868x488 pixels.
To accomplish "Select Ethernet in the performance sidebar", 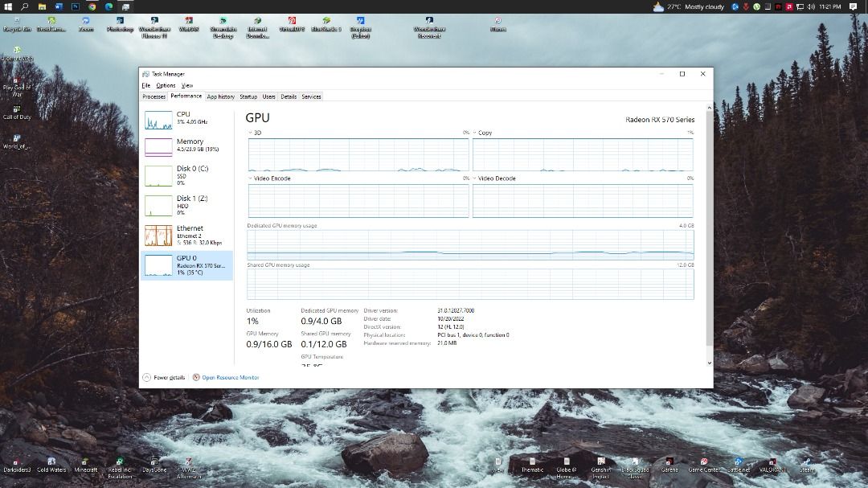I will [186, 236].
